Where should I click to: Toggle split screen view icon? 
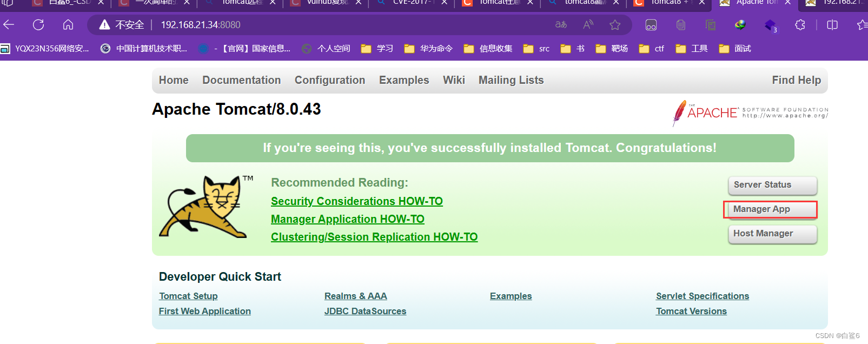point(832,25)
